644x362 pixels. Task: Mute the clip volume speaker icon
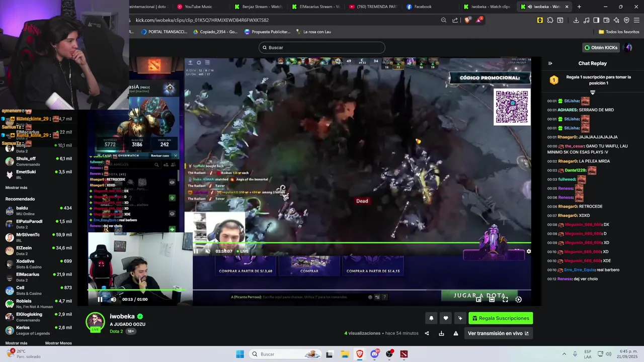[113, 299]
